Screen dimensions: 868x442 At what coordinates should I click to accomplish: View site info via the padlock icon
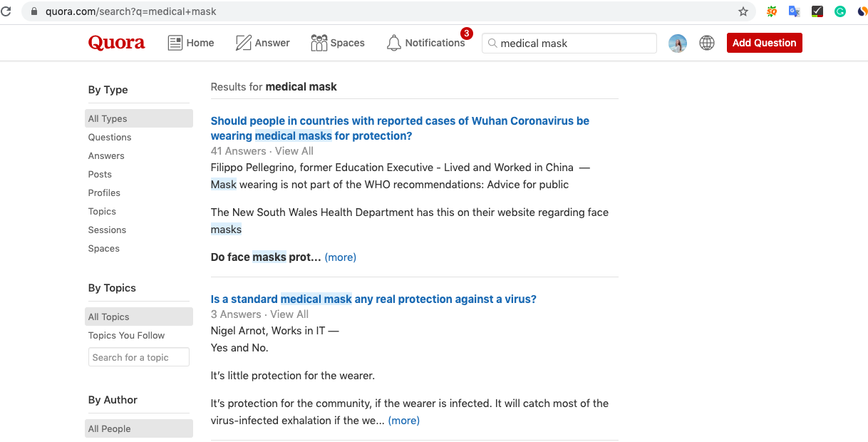(33, 11)
